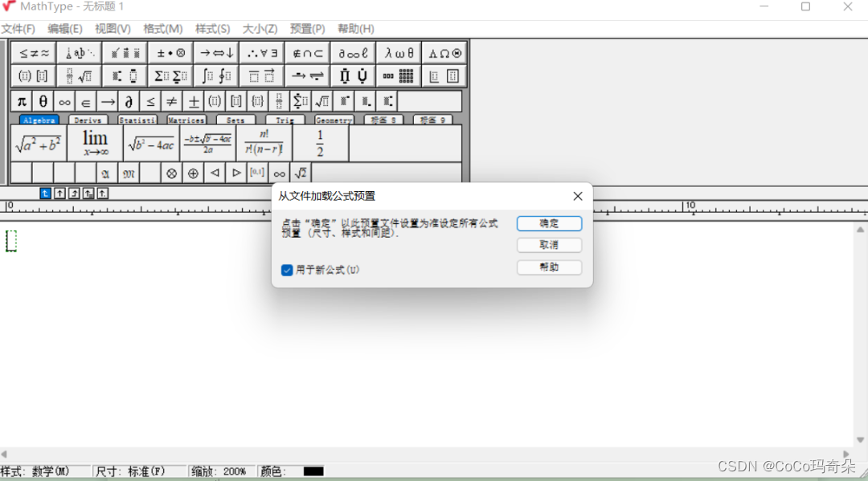Select the center-aligned tab stop button

pyautogui.click(x=59, y=194)
